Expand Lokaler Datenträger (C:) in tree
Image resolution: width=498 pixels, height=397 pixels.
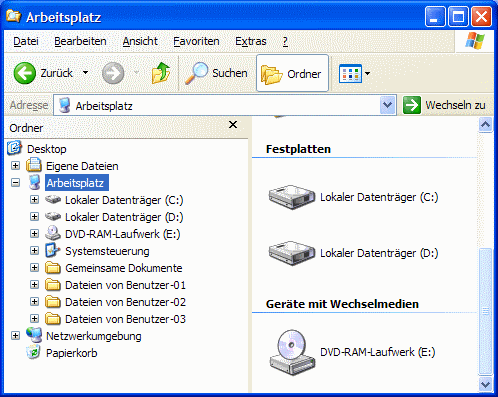(34, 200)
